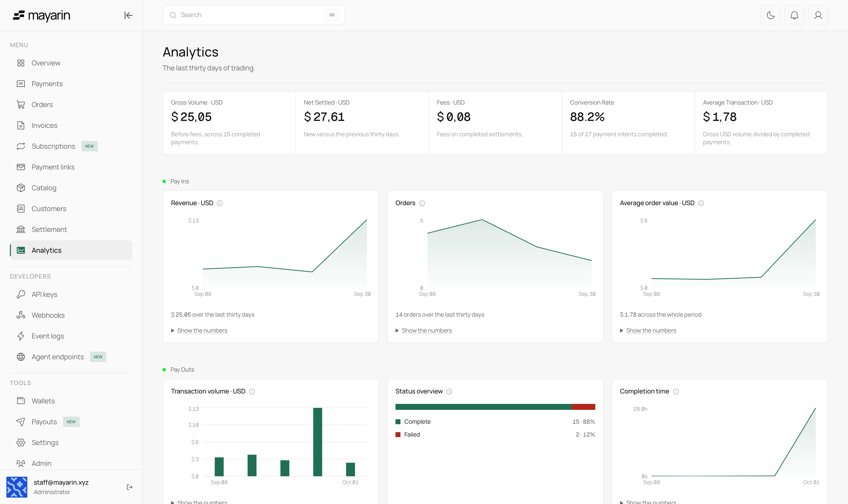Open Agent endpoints
Screen dimensions: 848x504
[x=71, y=357]
